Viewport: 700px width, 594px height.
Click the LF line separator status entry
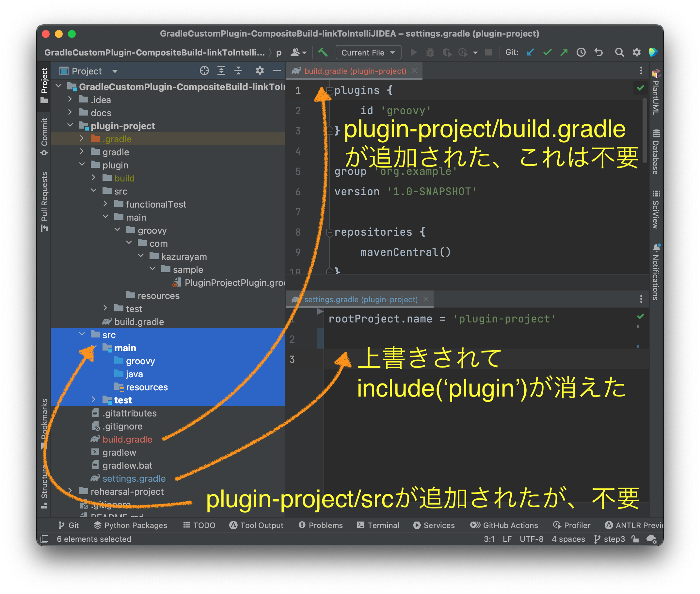pos(507,539)
